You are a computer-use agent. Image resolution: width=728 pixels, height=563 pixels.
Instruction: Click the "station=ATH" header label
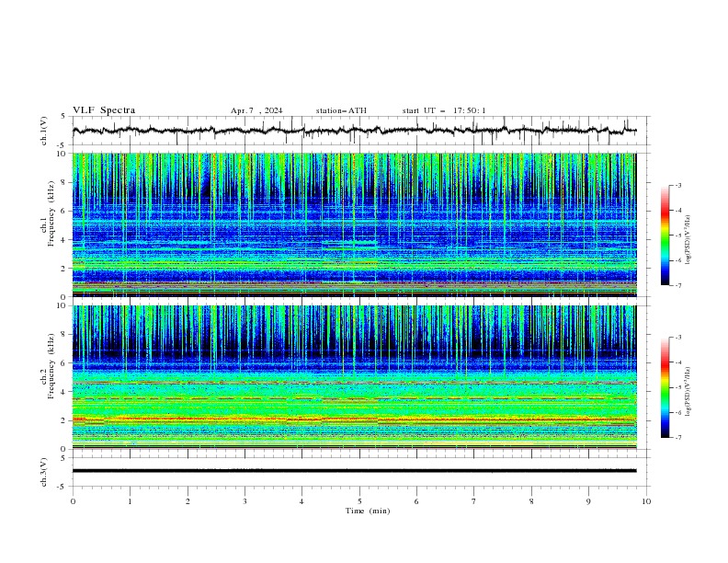coord(341,110)
